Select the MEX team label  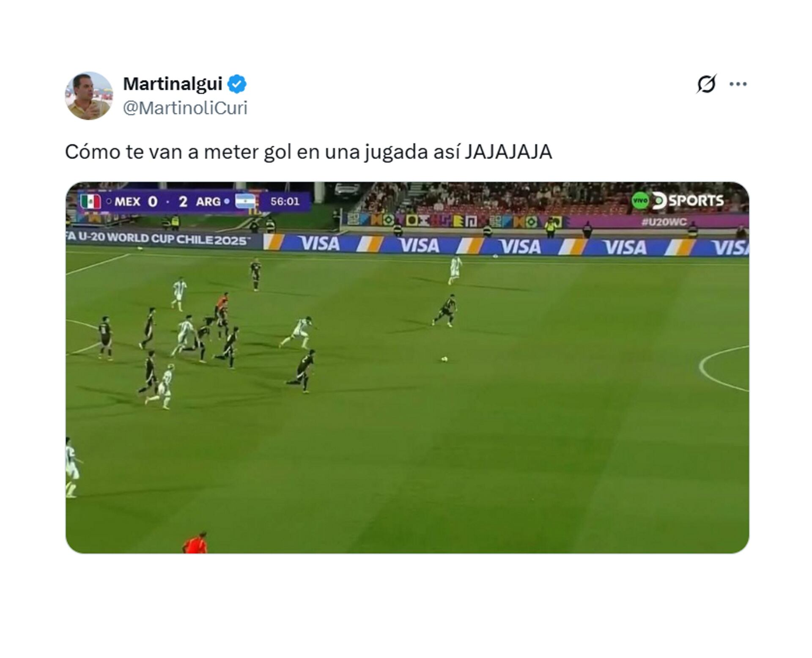[x=127, y=202]
